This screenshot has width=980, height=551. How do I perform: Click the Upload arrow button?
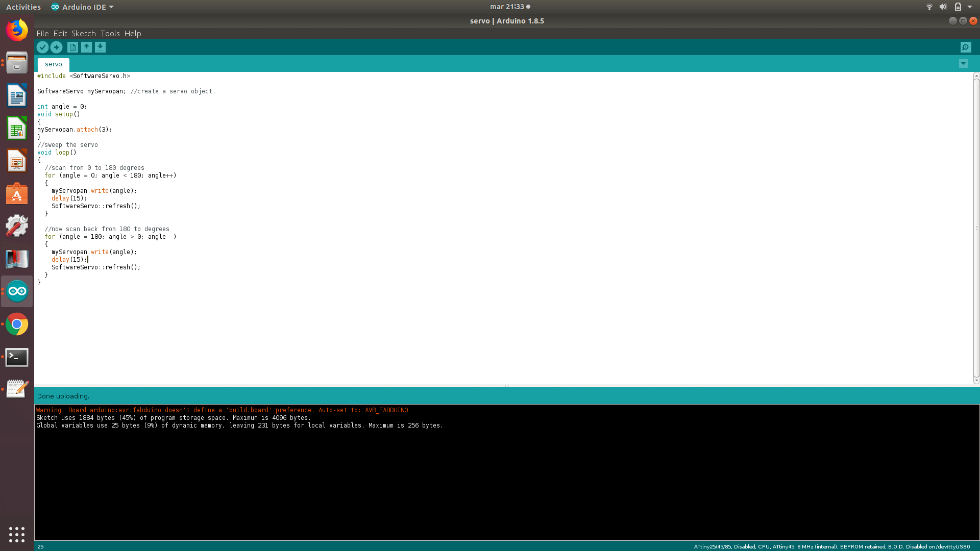pos(56,47)
